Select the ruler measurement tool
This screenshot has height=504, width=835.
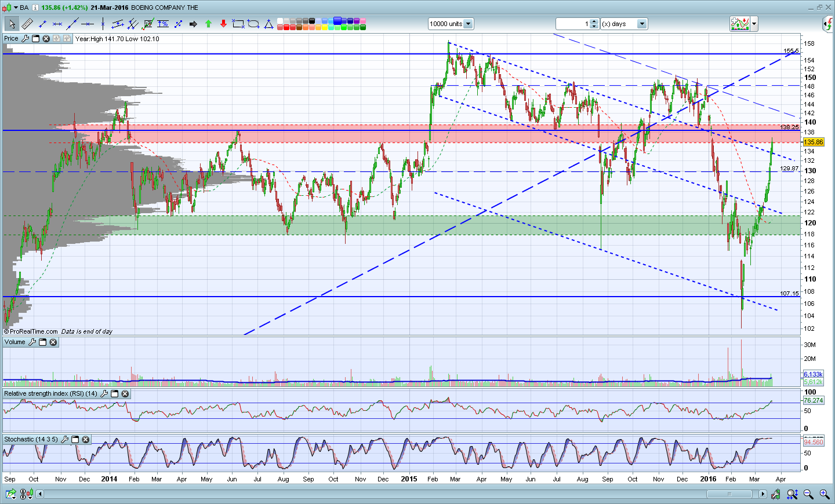27,24
